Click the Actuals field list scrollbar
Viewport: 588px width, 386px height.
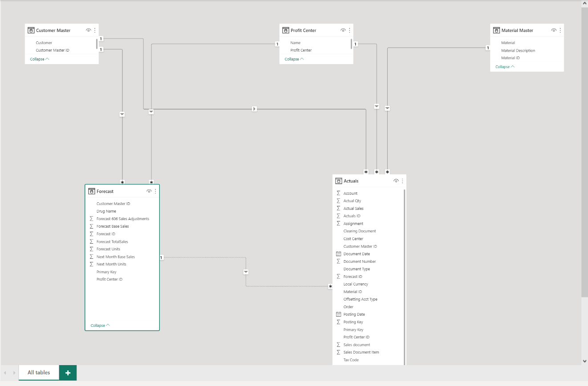point(405,277)
